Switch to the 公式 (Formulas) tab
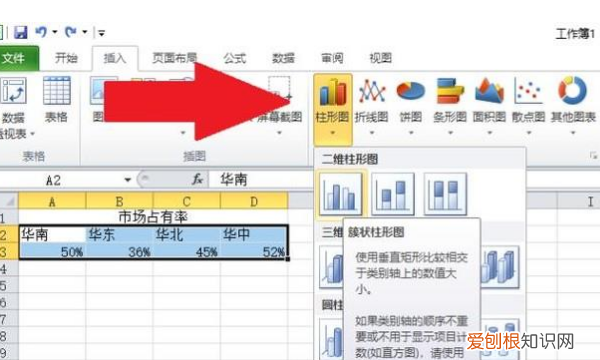This screenshot has height=360, width=600. coord(235,58)
